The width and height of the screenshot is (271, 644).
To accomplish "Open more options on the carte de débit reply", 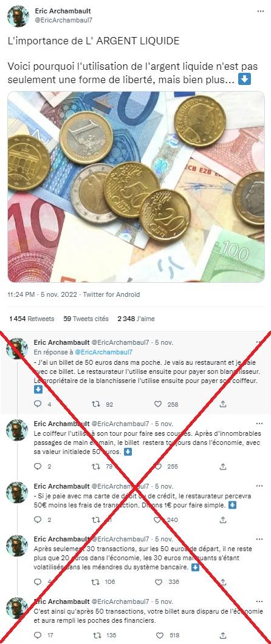I will [259, 486].
